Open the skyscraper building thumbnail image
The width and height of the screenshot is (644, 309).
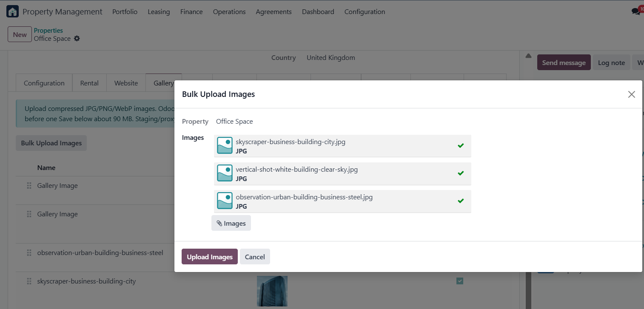click(272, 291)
